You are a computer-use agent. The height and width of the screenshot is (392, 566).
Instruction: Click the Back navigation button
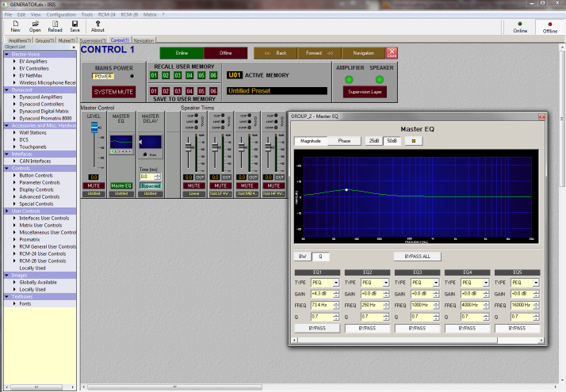pos(275,53)
